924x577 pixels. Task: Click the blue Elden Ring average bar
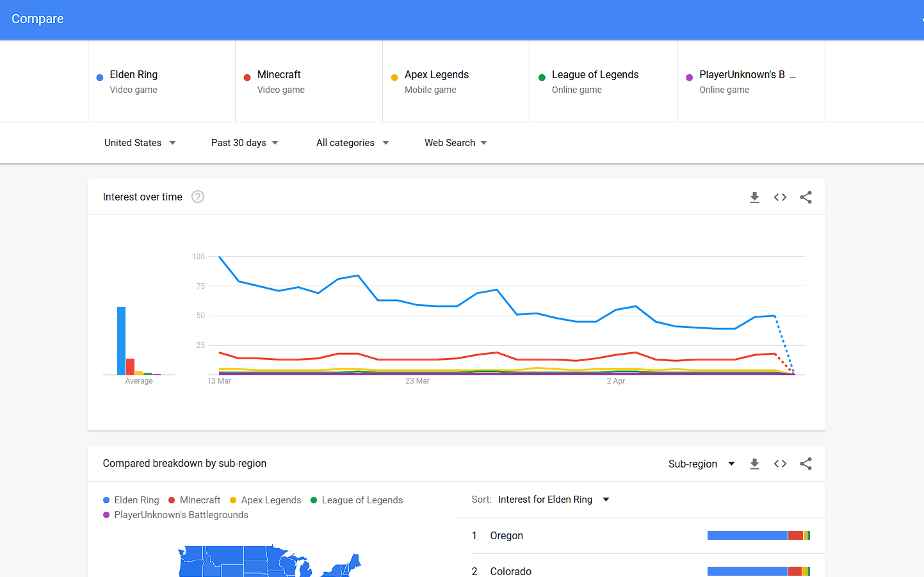point(121,341)
